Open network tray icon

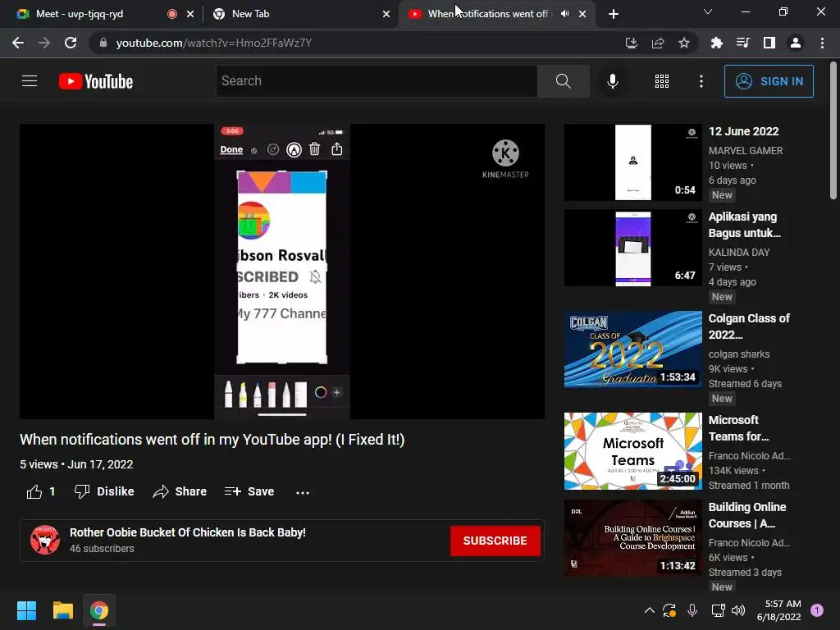[717, 610]
